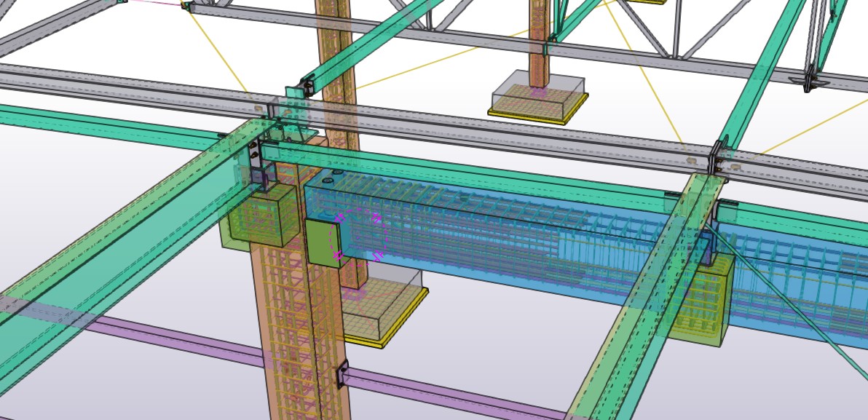The height and width of the screenshot is (420, 868).
Task: Select the blue reinforced concrete beam
Action: pos(510,240)
